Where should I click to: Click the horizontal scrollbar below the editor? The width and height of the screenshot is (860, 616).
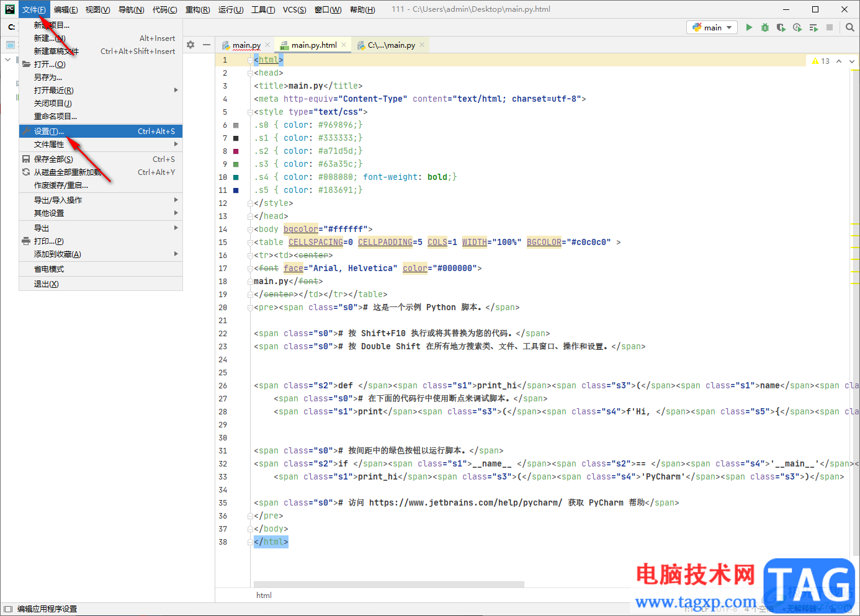[389, 584]
